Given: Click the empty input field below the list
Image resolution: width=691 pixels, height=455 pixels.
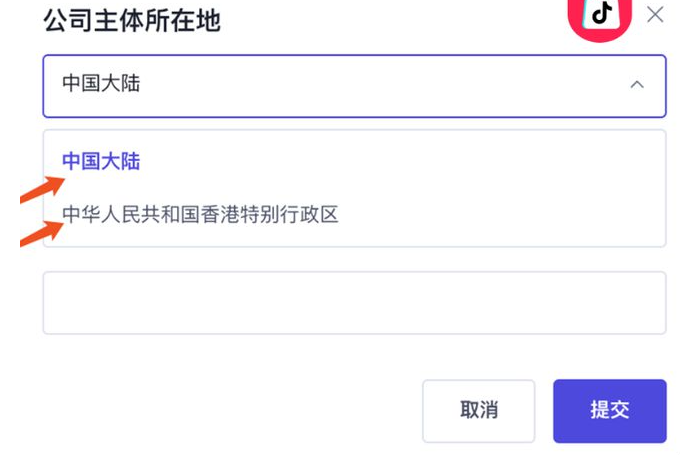Looking at the screenshot, I should (x=353, y=302).
